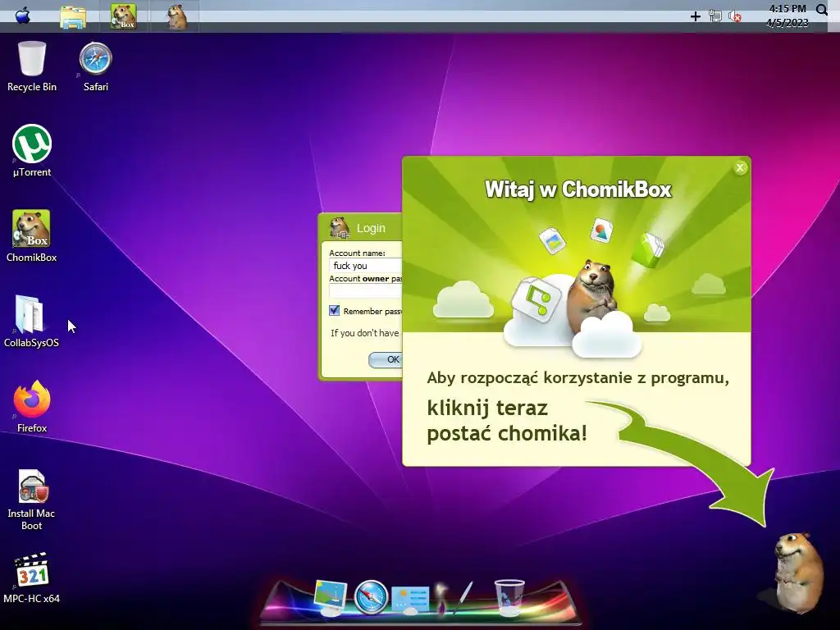Select the Recycle Bin desktop icon

(x=32, y=66)
